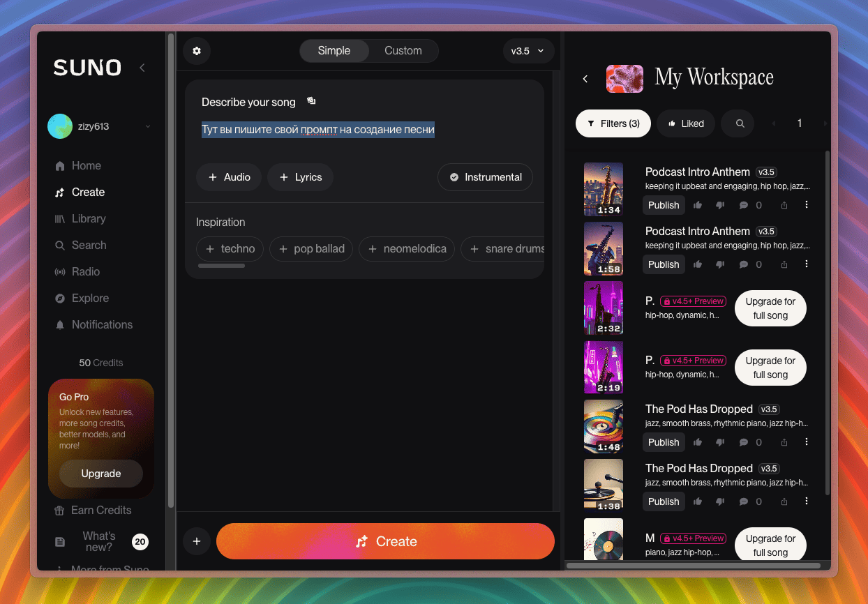The height and width of the screenshot is (604, 868).
Task: Toggle the Instrumental option
Action: coord(485,177)
